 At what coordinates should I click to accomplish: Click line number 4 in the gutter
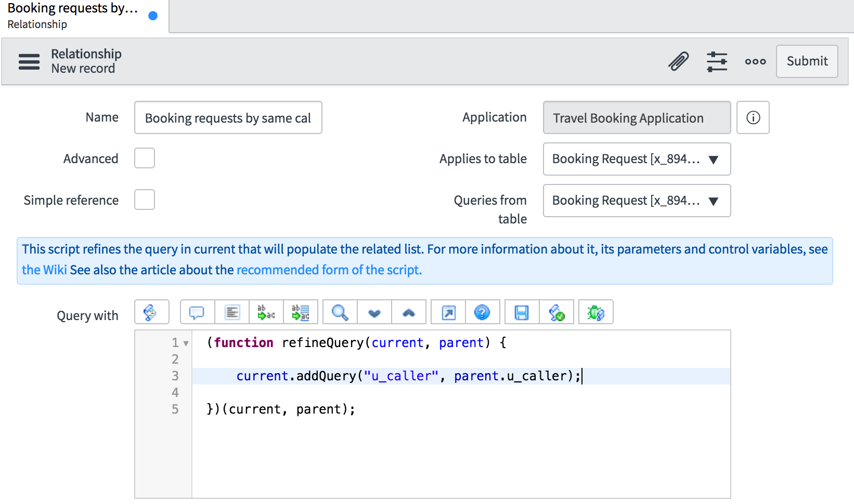click(x=175, y=392)
